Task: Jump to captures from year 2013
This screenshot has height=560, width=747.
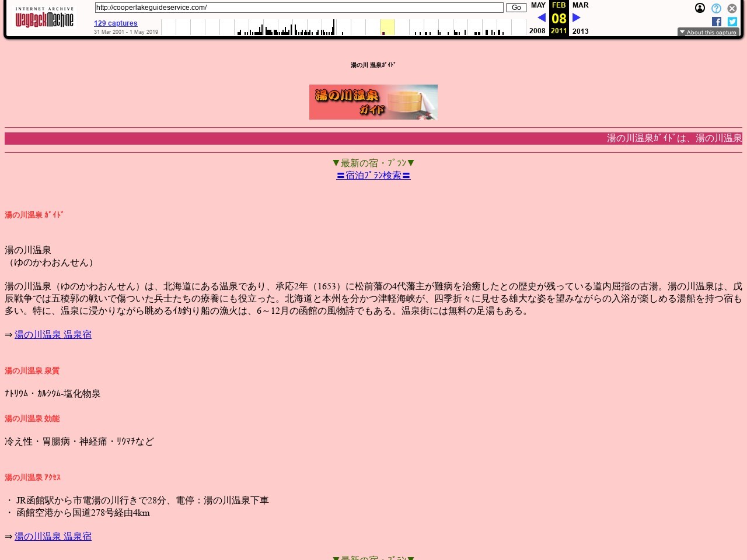Action: click(580, 31)
